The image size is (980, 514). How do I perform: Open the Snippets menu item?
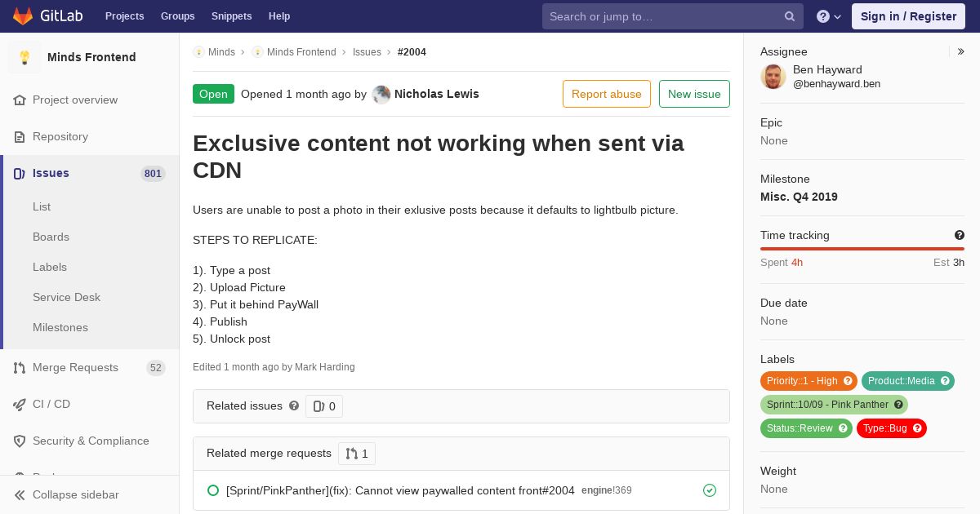(x=232, y=16)
